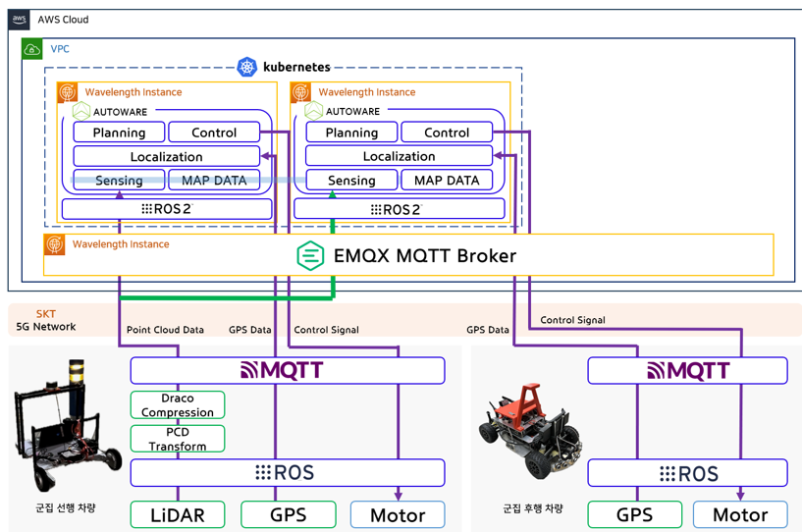802x532 pixels.
Task: Click the green VPC cloud icon
Action: pyautogui.click(x=31, y=49)
